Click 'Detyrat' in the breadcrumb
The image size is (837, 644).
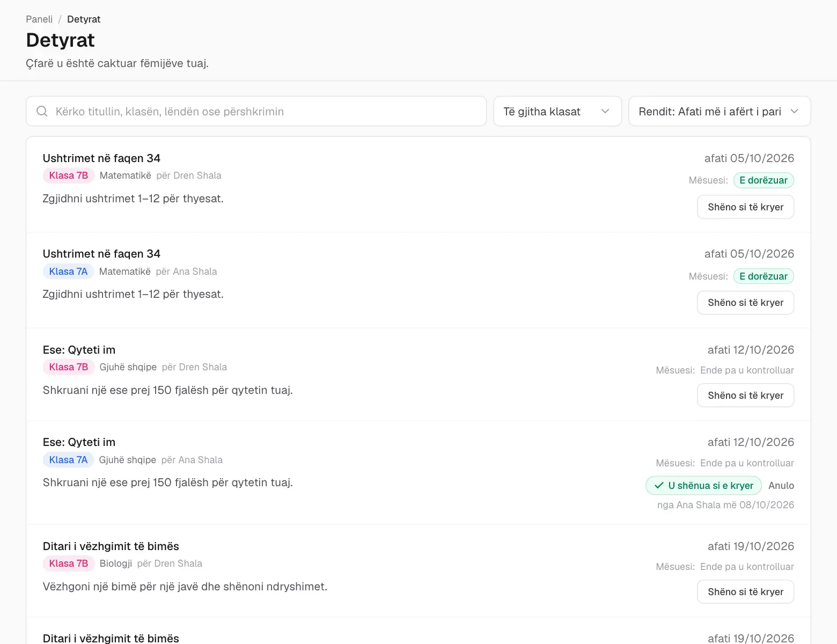coord(84,19)
